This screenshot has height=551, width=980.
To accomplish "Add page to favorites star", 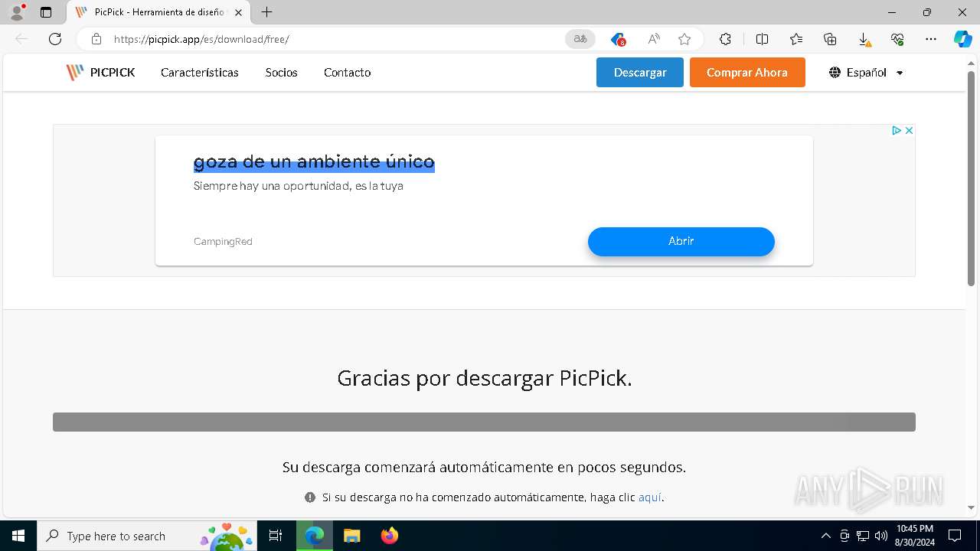I will pyautogui.click(x=684, y=39).
